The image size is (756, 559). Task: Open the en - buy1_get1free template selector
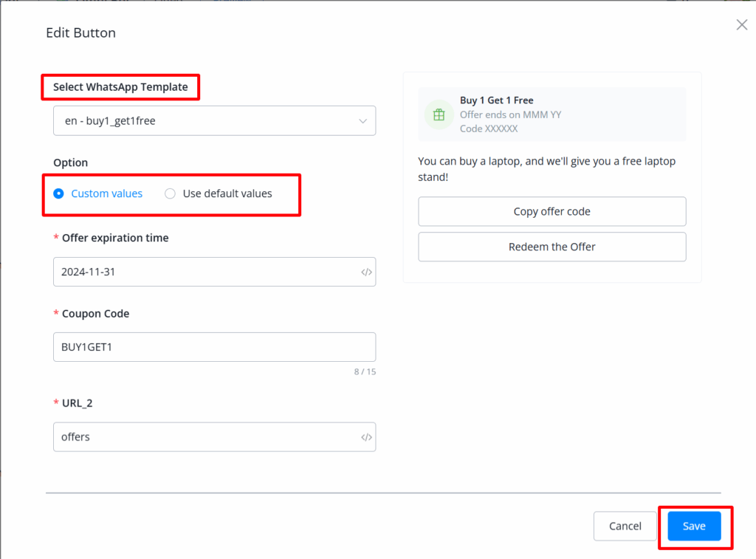214,121
